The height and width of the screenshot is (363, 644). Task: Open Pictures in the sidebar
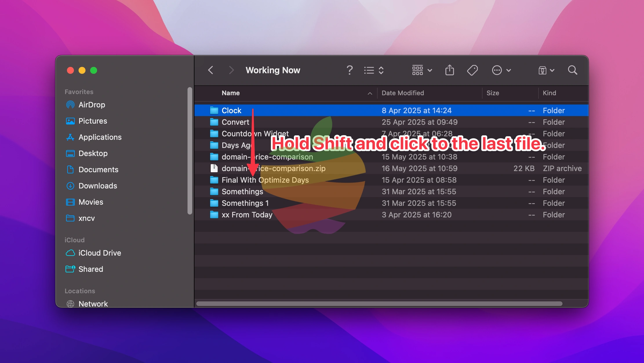(92, 121)
